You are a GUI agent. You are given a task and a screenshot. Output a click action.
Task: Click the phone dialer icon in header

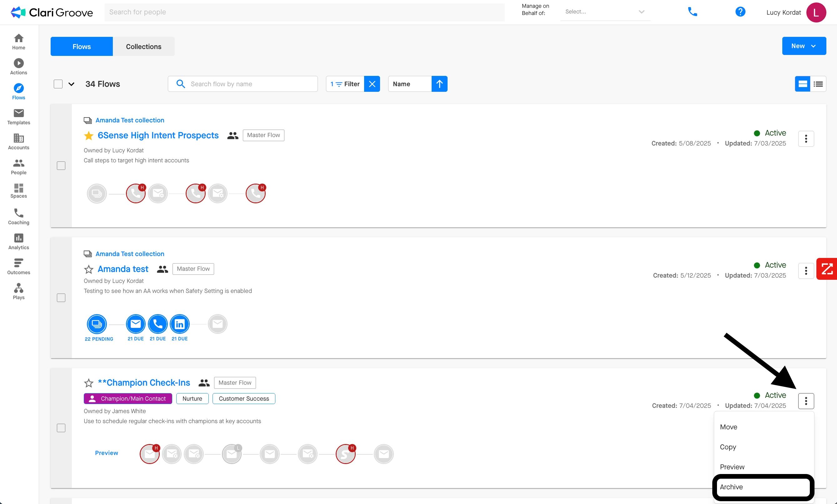coord(692,12)
